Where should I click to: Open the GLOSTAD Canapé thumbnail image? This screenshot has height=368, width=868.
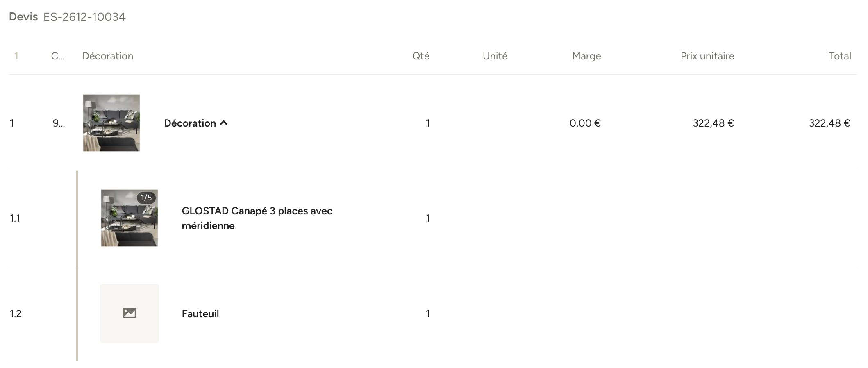click(129, 218)
